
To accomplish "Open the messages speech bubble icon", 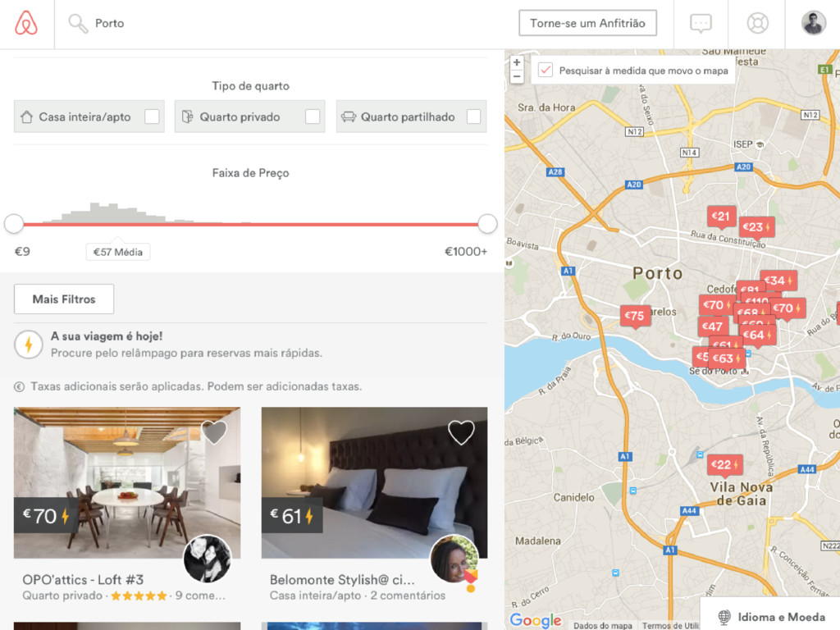I will 701,24.
